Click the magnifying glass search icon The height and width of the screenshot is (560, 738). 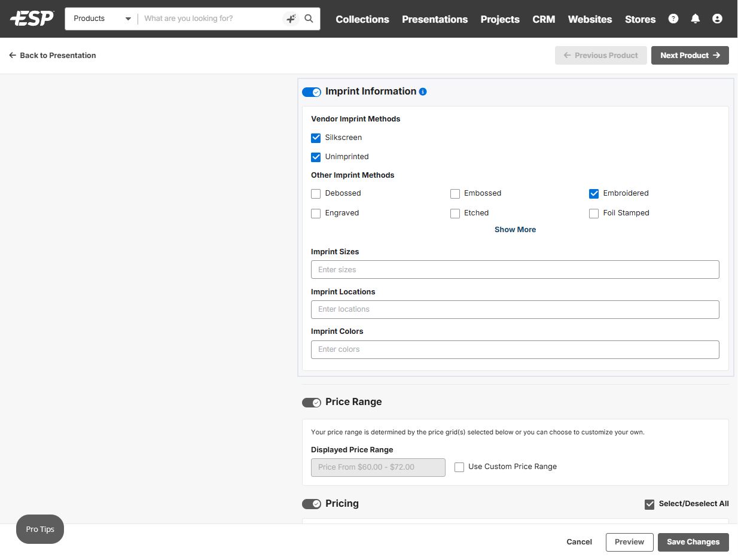click(x=309, y=19)
